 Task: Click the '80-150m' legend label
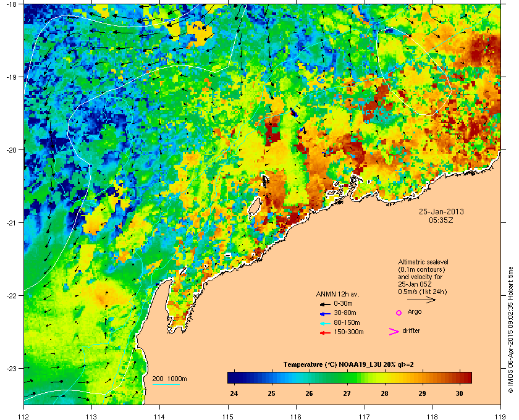tap(347, 322)
